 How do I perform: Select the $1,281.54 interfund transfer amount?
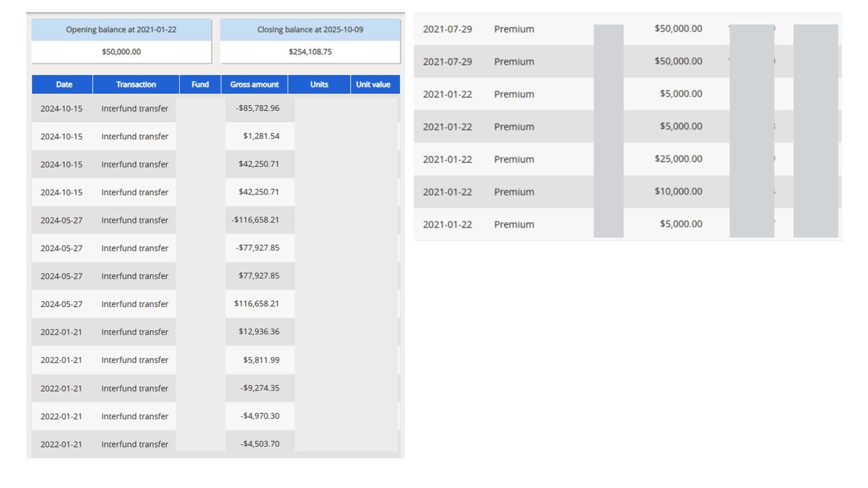[261, 136]
